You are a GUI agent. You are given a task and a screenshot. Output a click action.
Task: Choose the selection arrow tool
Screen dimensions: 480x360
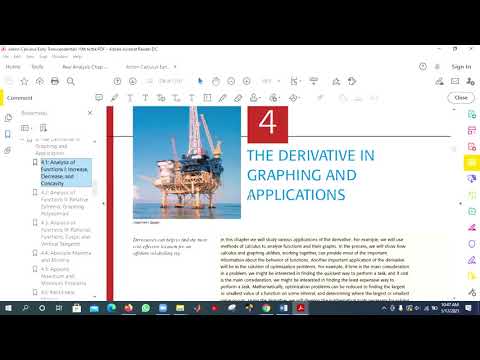(x=200, y=81)
